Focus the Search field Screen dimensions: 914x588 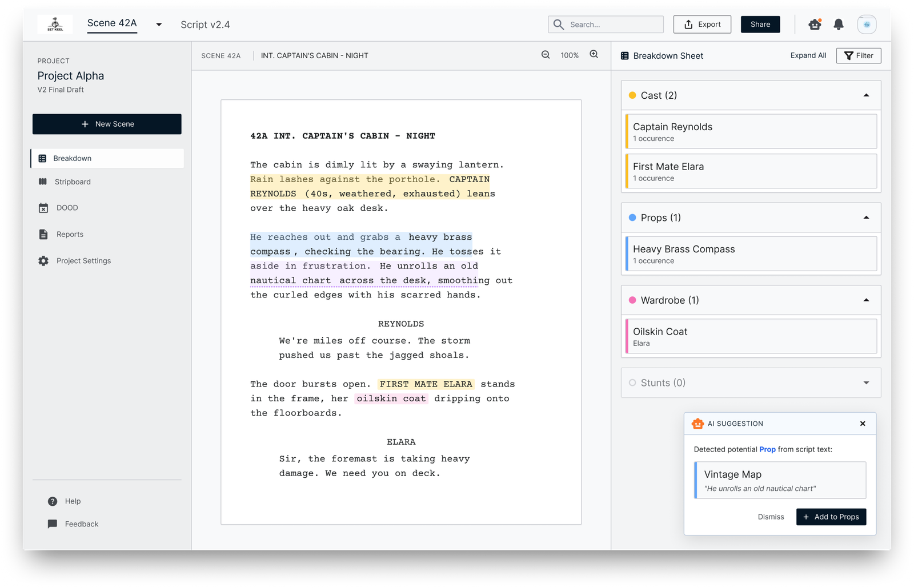click(x=606, y=25)
